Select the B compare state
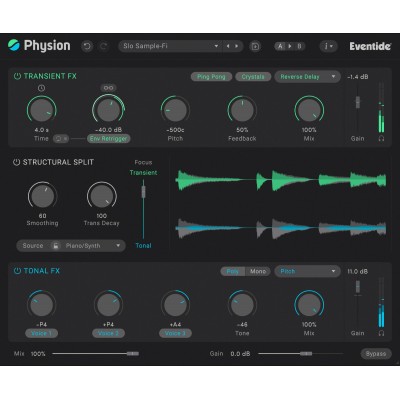Image resolution: width=400 pixels, height=400 pixels. click(299, 46)
